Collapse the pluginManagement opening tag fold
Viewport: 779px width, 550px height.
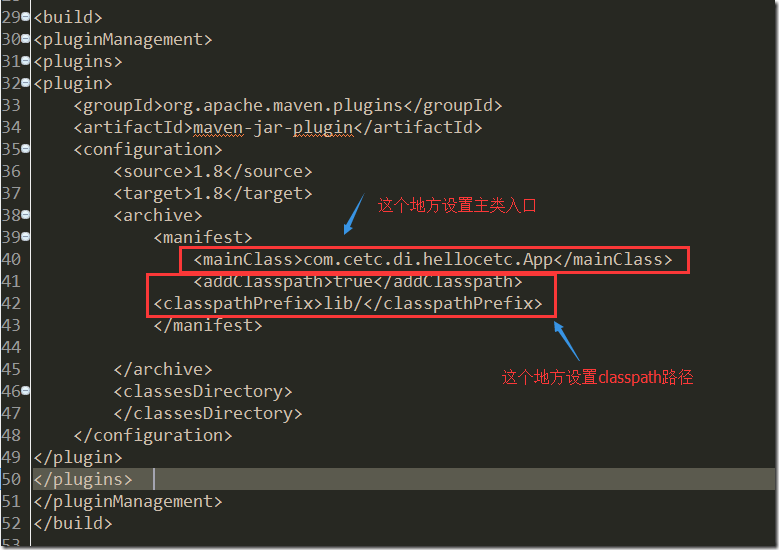click(26, 40)
